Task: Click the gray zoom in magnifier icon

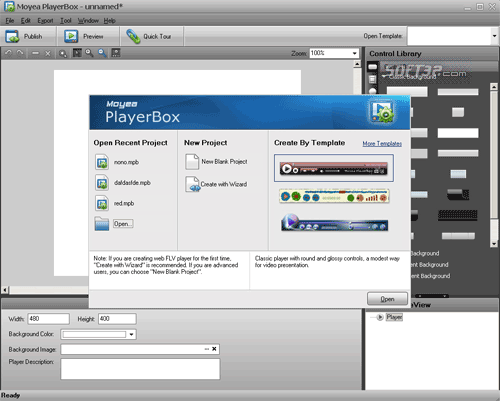Action: 89,53
